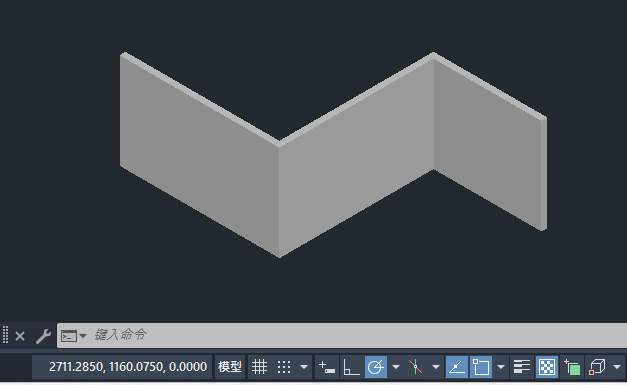Open command line customize wrench menu
The image size is (627, 385).
tap(43, 336)
